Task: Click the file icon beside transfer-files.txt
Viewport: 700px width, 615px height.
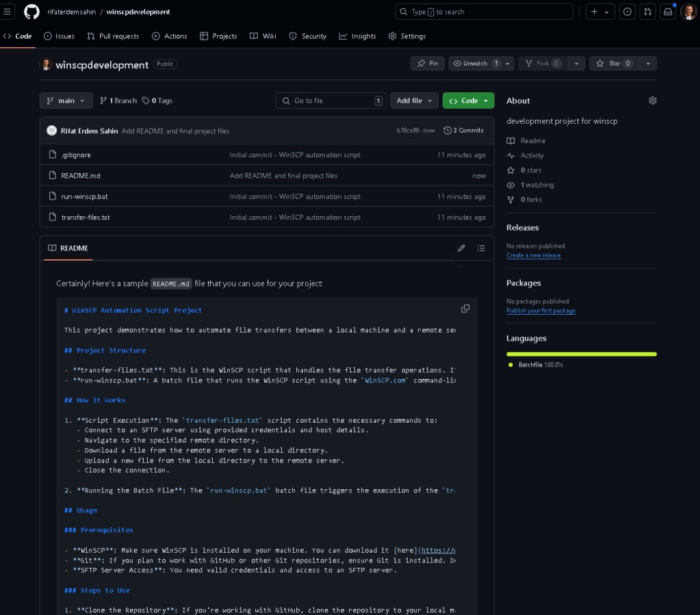Action: point(52,217)
